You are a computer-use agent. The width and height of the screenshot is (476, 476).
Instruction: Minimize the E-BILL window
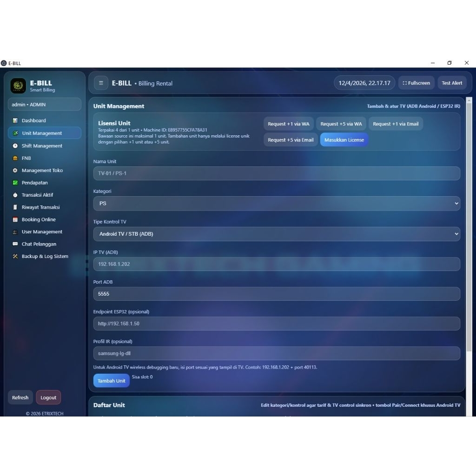tap(433, 63)
